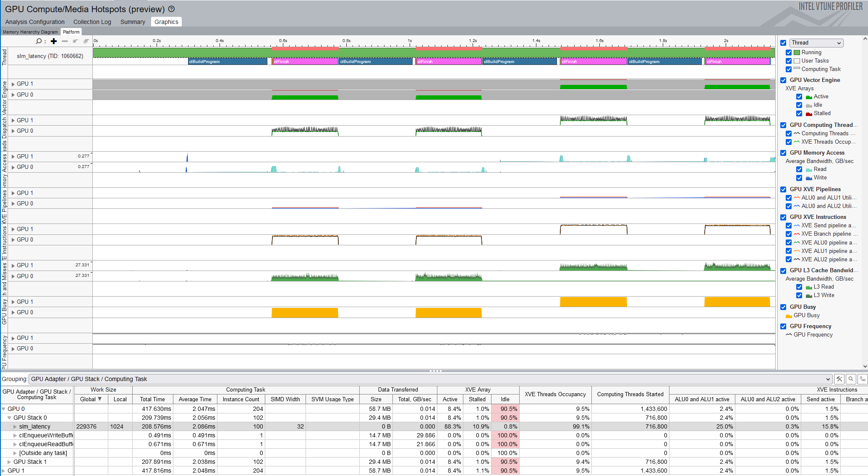The image size is (868, 476).
Task: Expand the GPU Stack 1 tree row
Action: [9, 462]
